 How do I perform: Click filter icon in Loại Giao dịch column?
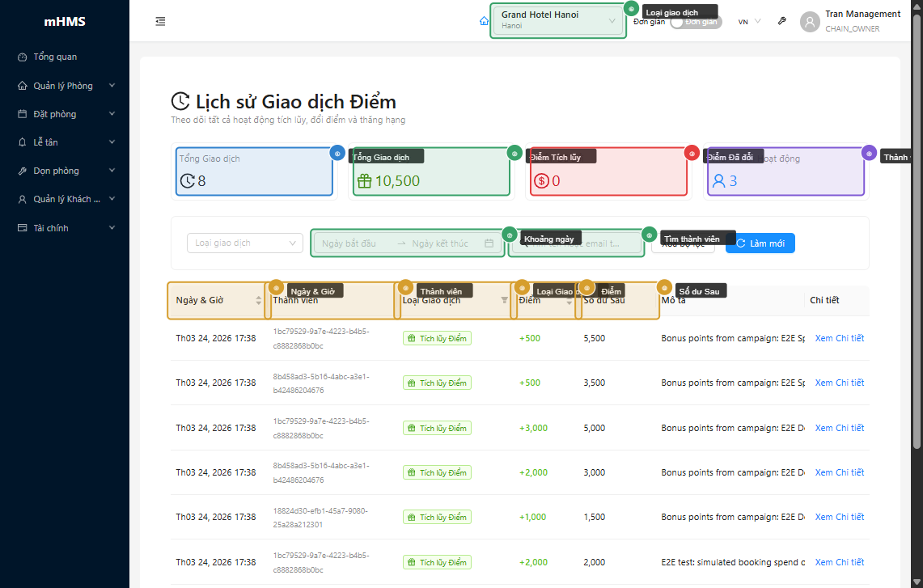tap(505, 300)
